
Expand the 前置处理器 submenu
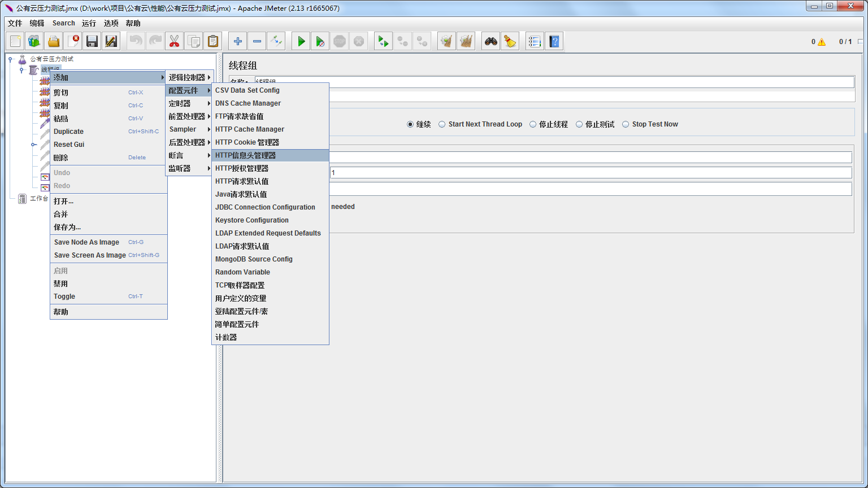click(189, 116)
